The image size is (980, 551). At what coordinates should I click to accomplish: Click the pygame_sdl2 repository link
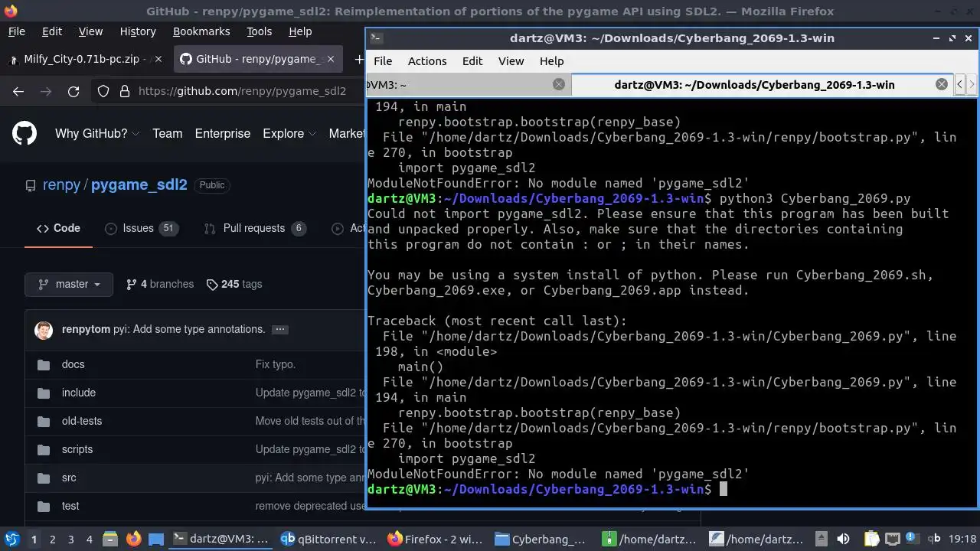(139, 185)
